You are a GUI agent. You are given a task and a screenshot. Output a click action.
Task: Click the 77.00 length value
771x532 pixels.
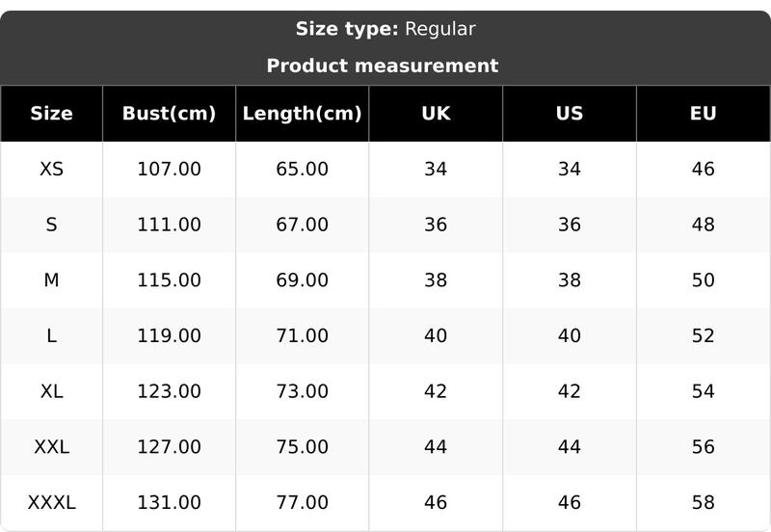[302, 502]
